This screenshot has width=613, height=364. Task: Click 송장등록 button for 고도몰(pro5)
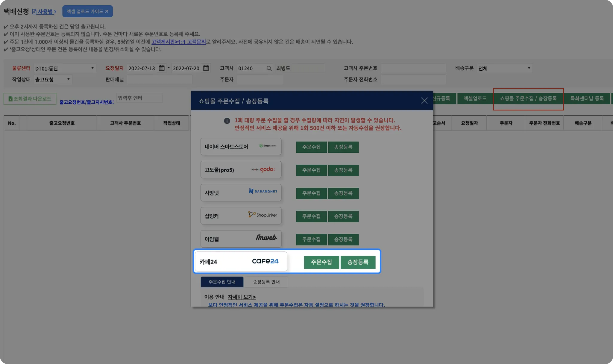click(x=343, y=170)
